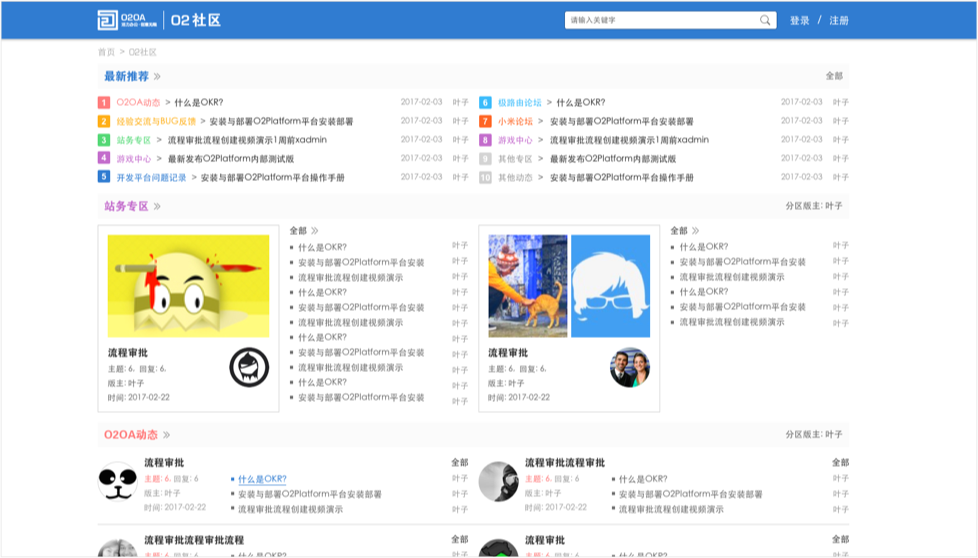Click the black round moderator avatar
The width and height of the screenshot is (978, 558).
pyautogui.click(x=249, y=367)
